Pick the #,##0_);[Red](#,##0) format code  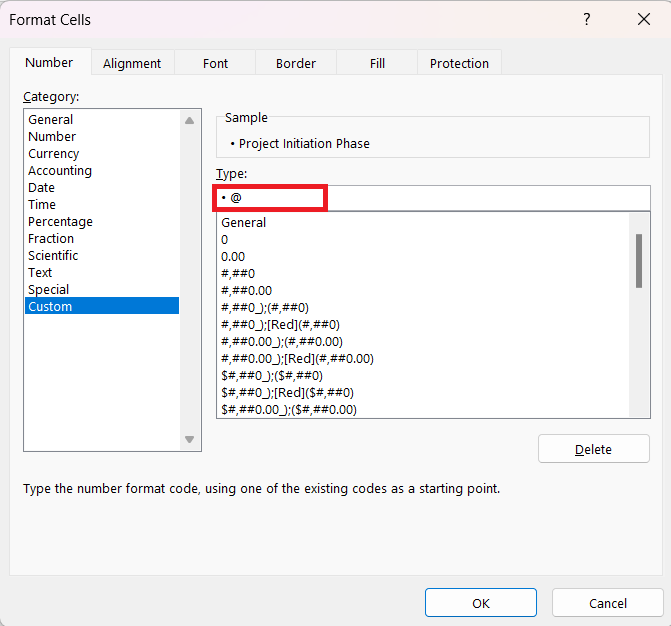(423, 324)
